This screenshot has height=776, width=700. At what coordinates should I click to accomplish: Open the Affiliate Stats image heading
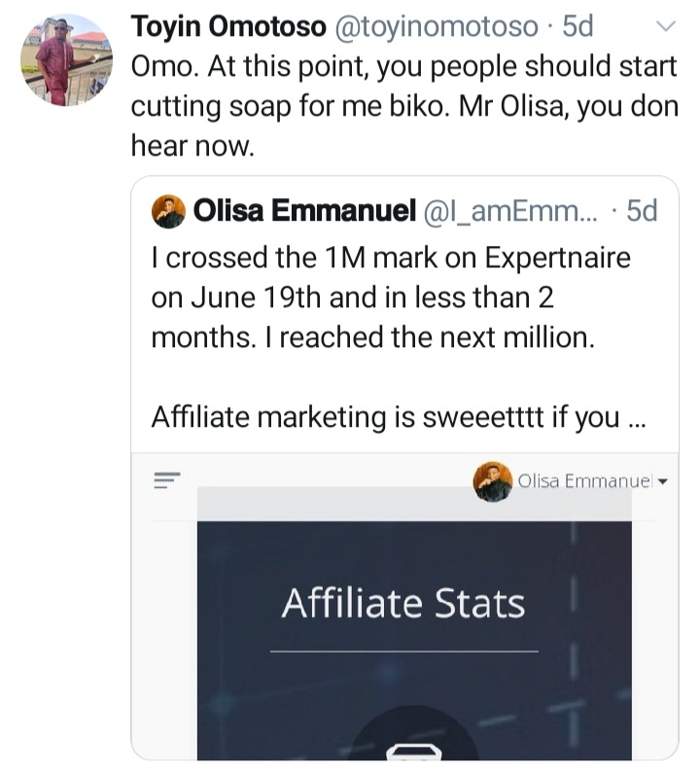(403, 603)
